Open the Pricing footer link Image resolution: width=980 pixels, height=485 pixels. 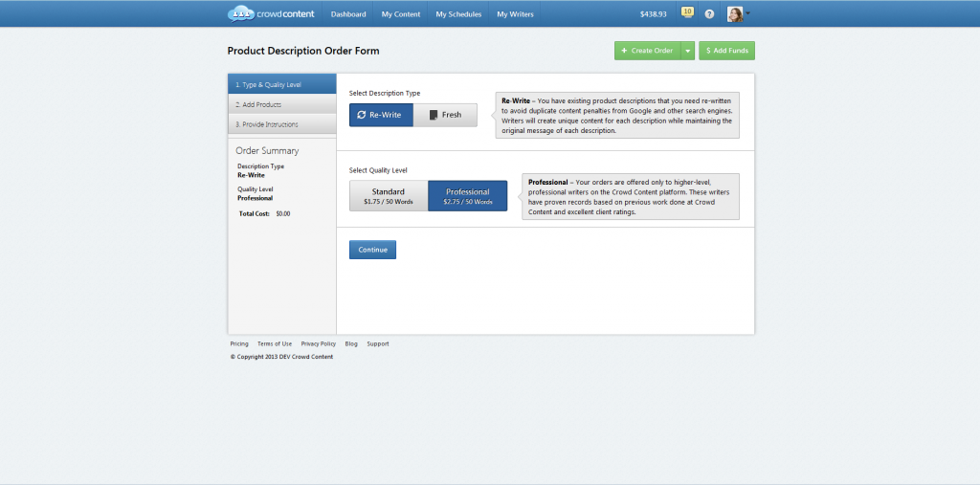(239, 343)
